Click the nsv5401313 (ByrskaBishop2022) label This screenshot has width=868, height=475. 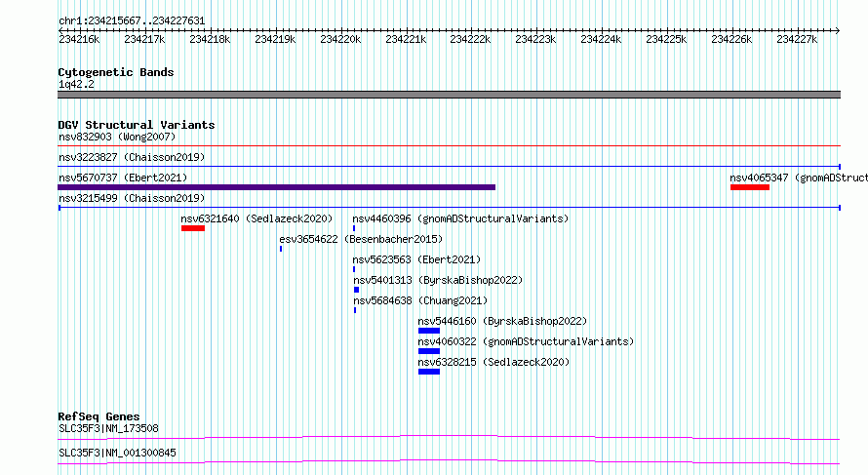[438, 280]
